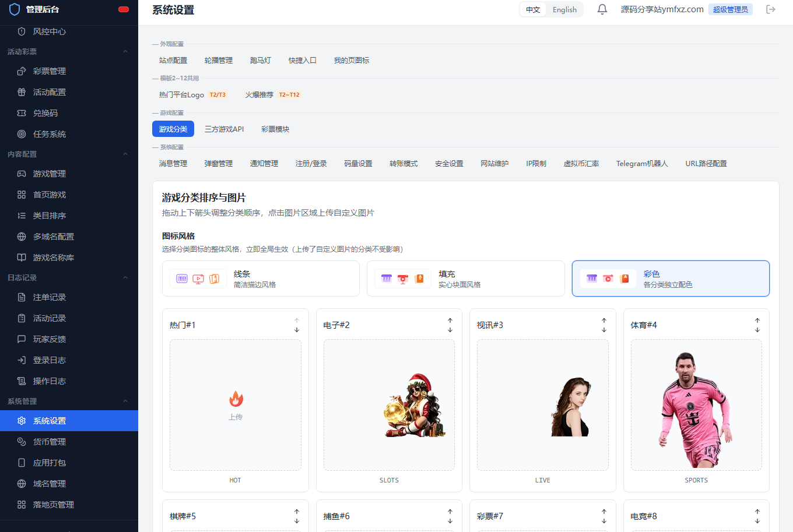Click the 体育#4 SPORTS image area
This screenshot has width=793, height=532.
tap(696, 405)
